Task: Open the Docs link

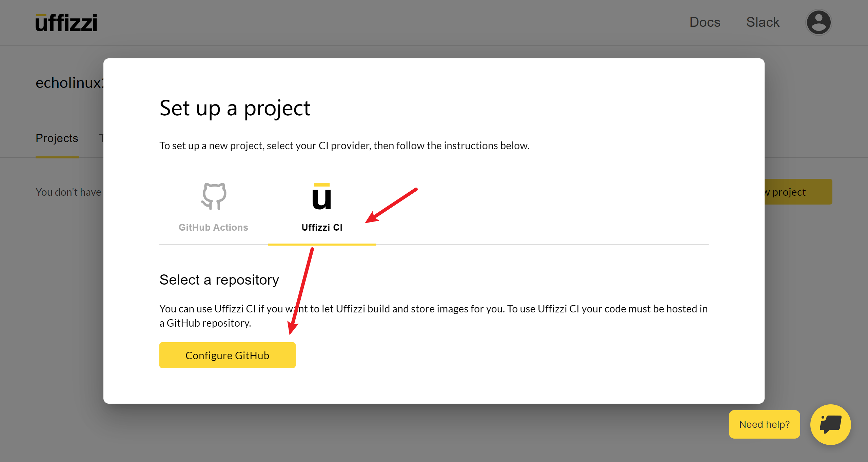Action: [705, 22]
